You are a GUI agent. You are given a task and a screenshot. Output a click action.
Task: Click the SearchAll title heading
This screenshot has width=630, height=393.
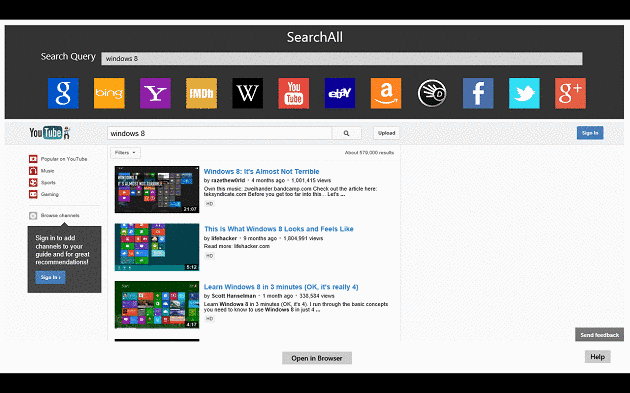[315, 37]
